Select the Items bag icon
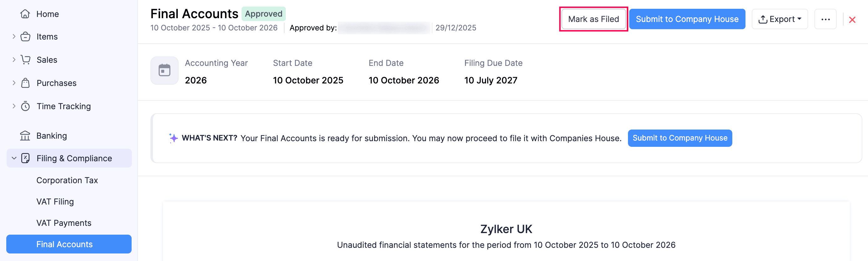Screen dimensions: 868x261 (x=26, y=36)
